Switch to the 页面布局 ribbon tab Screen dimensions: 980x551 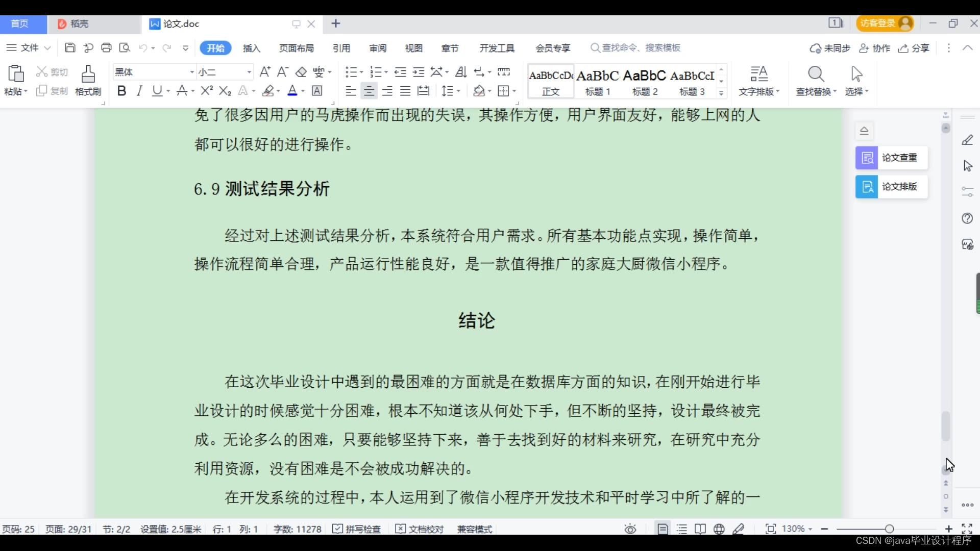click(296, 48)
